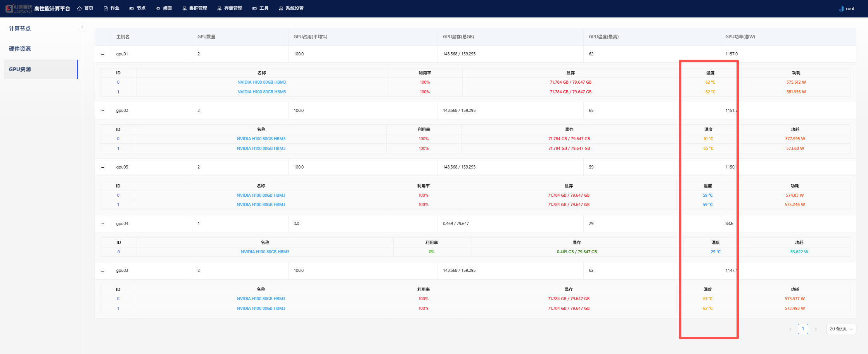Open the 作业 jobs menu

(111, 8)
